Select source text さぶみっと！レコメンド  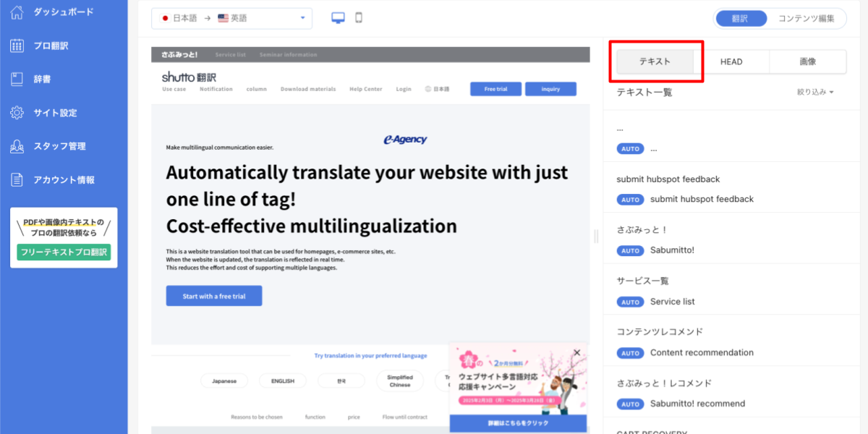click(664, 383)
